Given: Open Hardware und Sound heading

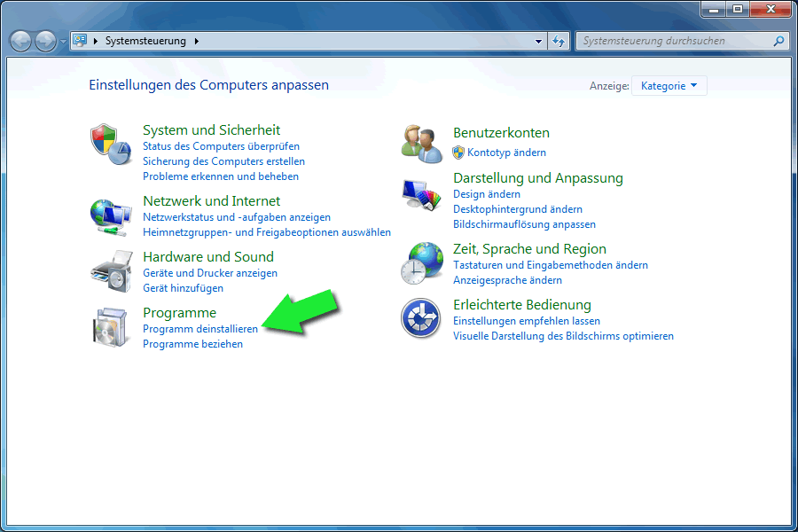Looking at the screenshot, I should click(208, 256).
